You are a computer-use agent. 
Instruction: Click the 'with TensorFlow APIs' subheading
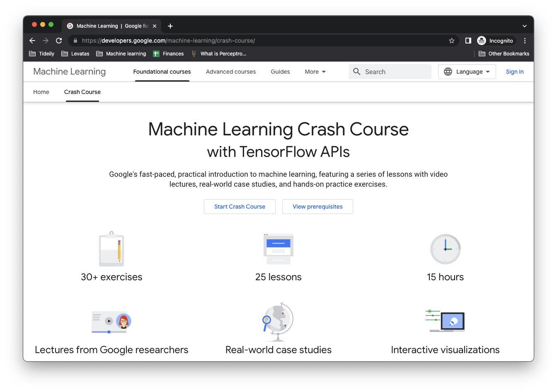pos(278,152)
